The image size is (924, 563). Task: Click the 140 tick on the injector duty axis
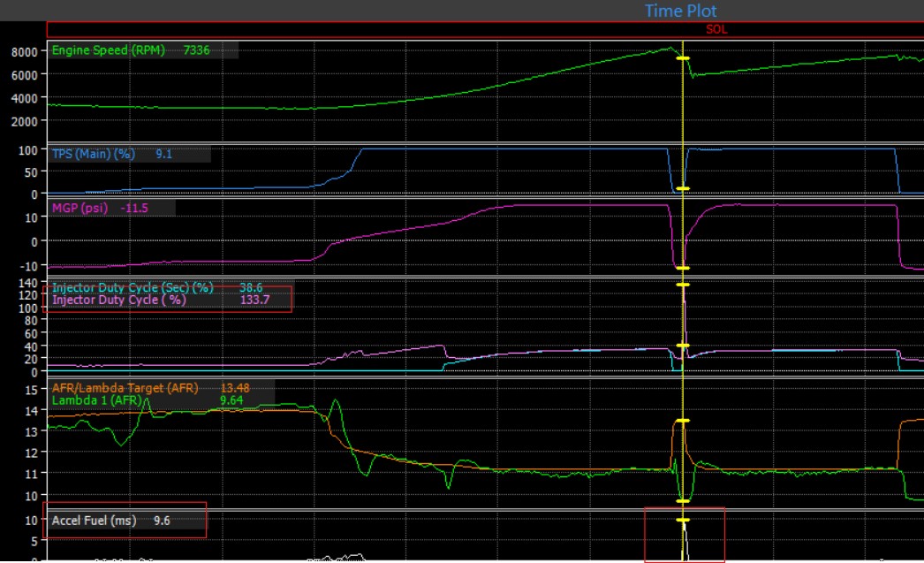pyautogui.click(x=27, y=283)
